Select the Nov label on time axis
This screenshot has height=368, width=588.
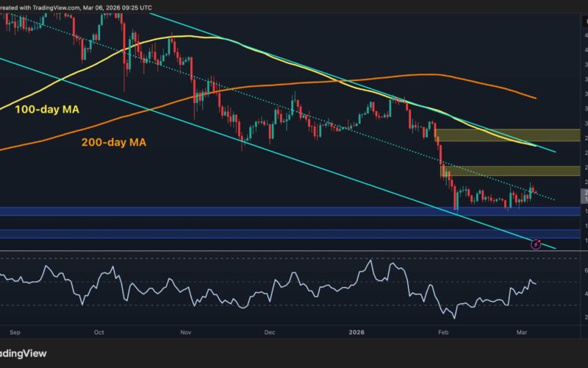pos(186,333)
